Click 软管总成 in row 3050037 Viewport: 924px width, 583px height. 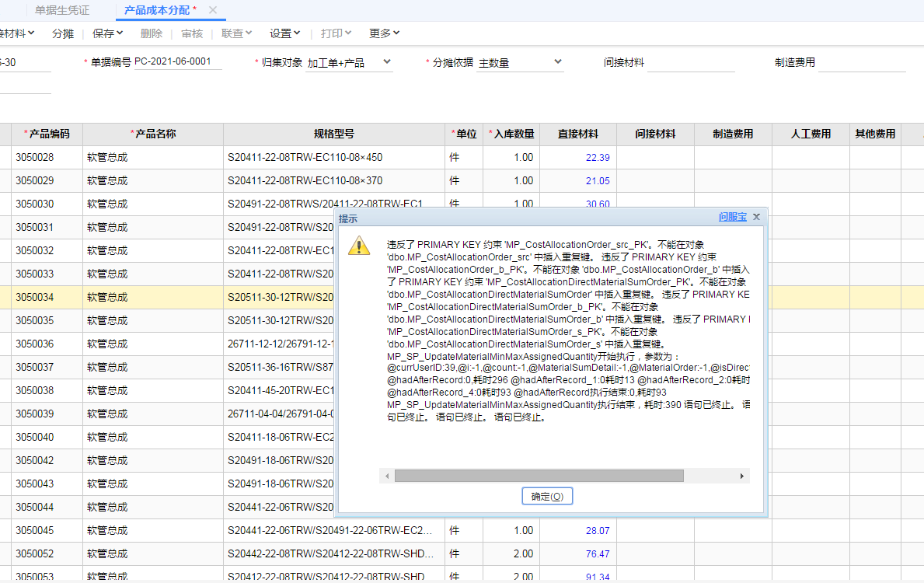click(x=107, y=367)
